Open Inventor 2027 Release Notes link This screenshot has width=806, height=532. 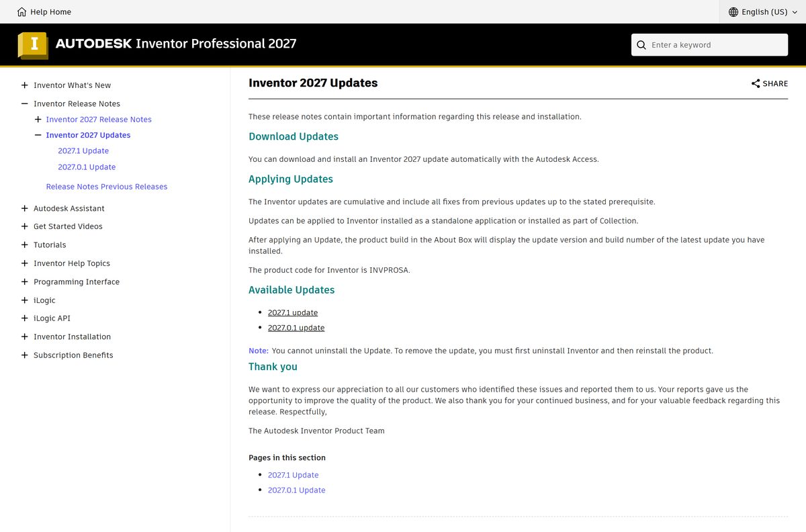point(99,120)
